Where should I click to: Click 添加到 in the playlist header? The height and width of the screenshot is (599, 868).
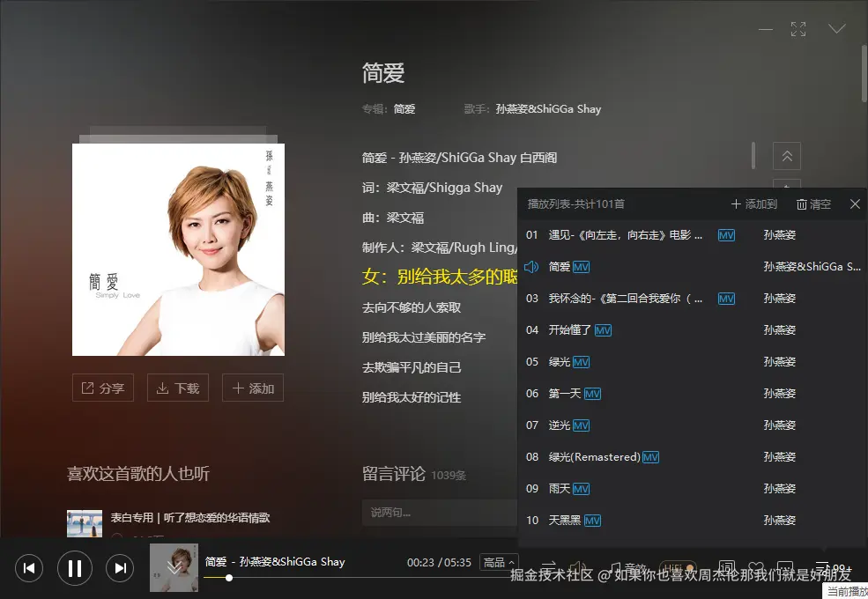click(754, 204)
